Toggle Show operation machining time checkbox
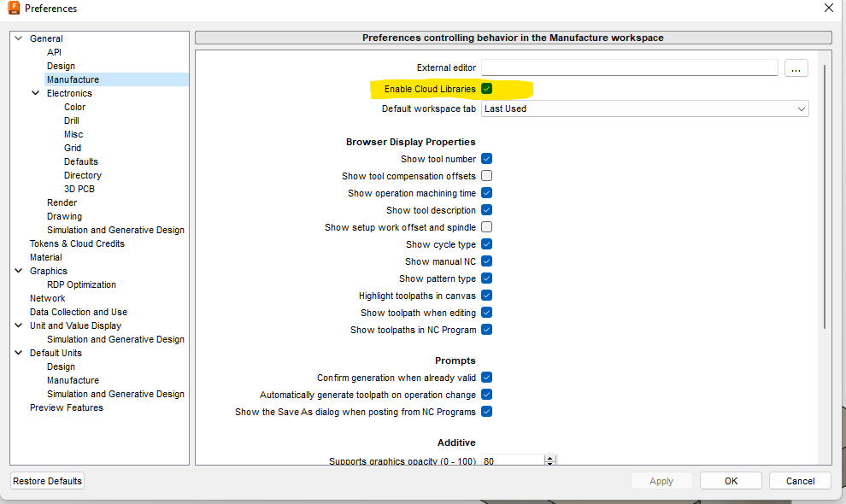This screenshot has height=504, width=846. point(487,193)
